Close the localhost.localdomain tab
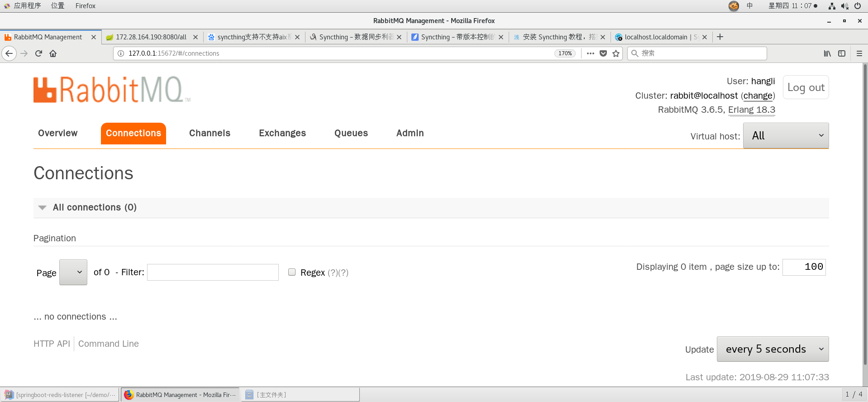Viewport: 868px width, 402px height. [x=705, y=37]
